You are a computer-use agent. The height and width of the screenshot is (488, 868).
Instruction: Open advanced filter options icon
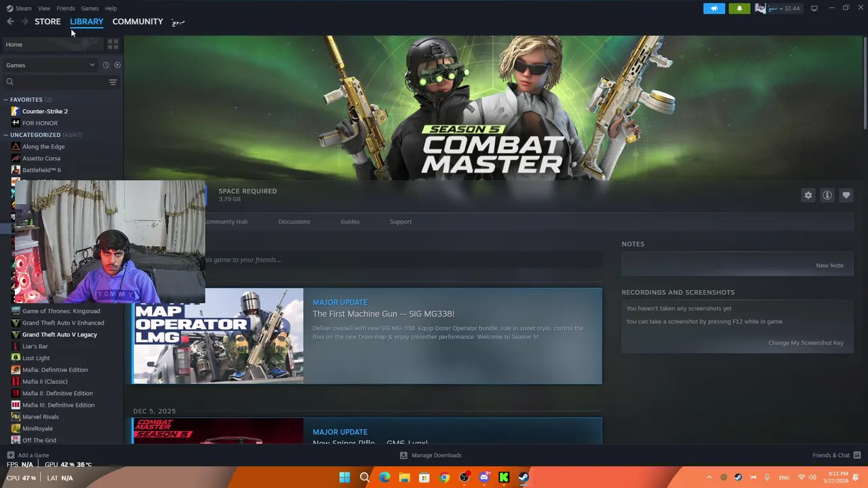point(113,82)
